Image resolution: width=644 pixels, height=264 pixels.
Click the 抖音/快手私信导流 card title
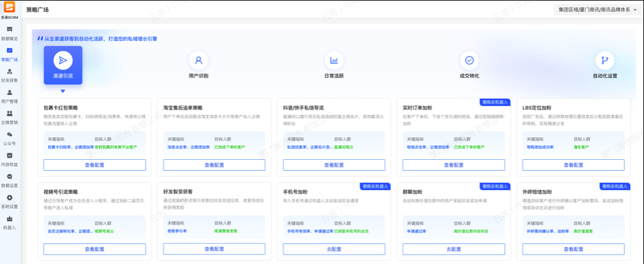[303, 107]
